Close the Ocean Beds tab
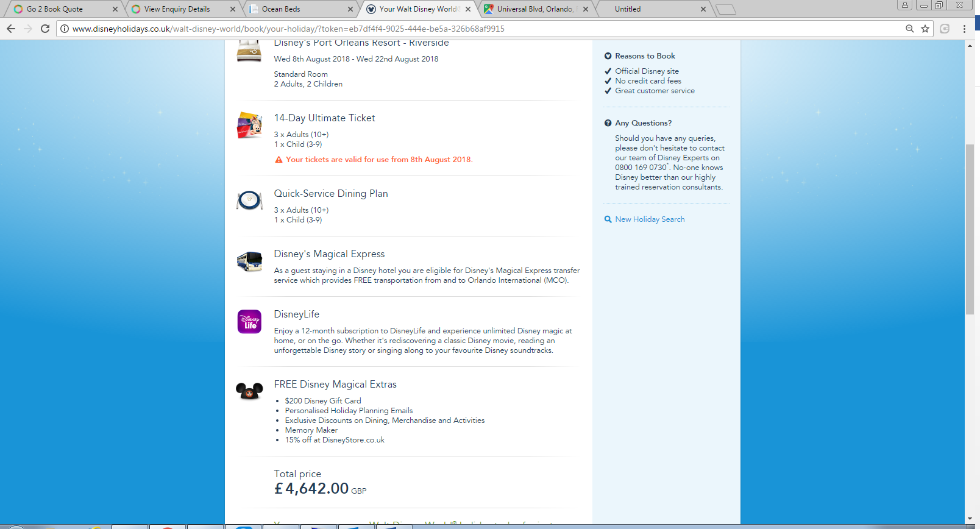The width and height of the screenshot is (980, 529). coord(350,9)
